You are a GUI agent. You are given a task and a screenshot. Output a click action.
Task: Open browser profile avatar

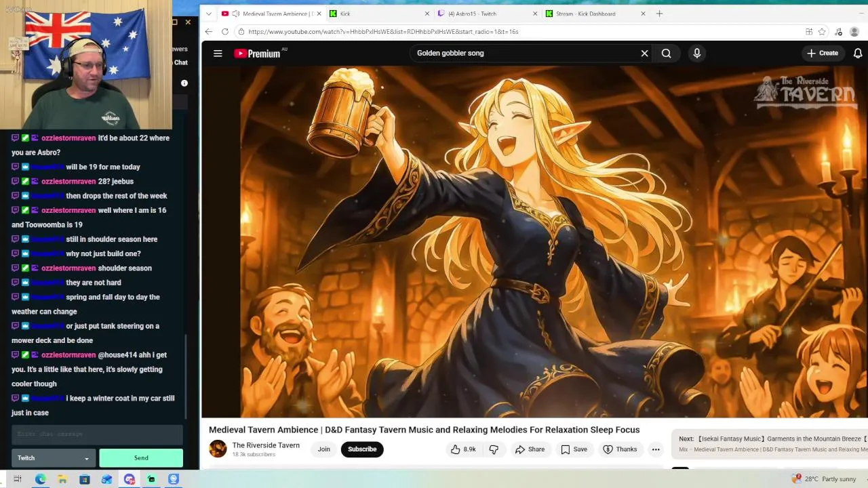[854, 31]
